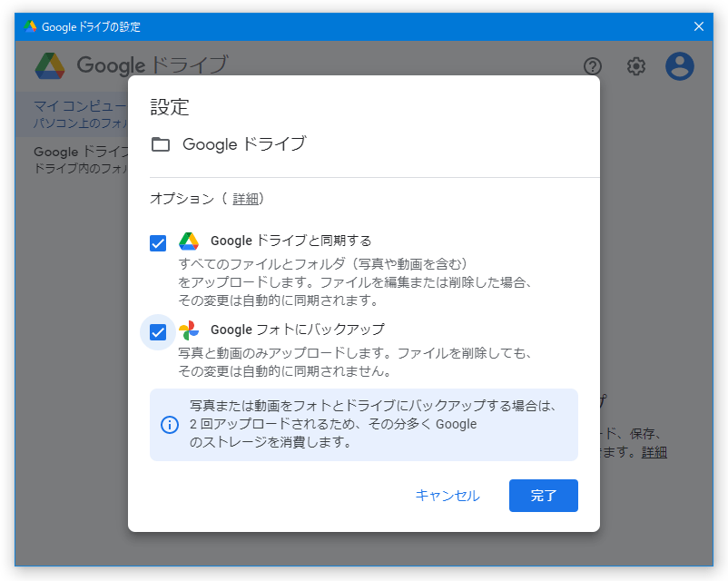The height and width of the screenshot is (581, 728).
Task: Click the 完了 button
Action: click(x=544, y=496)
